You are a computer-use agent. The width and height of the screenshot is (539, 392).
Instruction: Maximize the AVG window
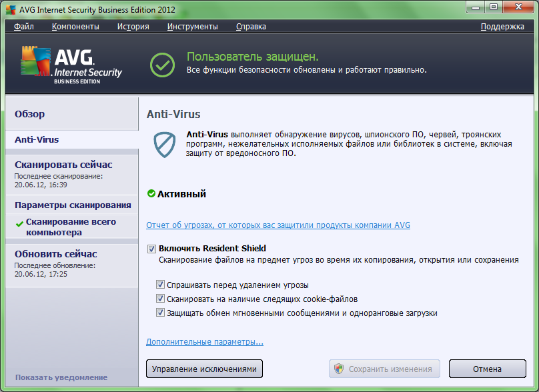tap(494, 7)
